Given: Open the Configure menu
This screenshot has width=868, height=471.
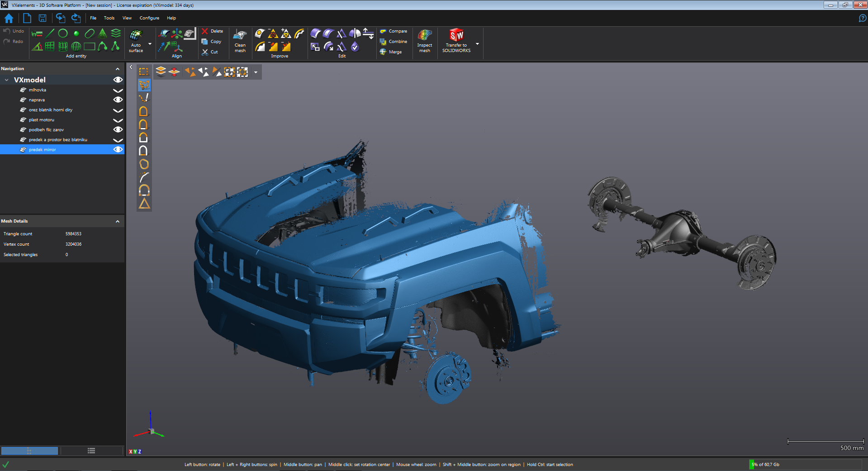Looking at the screenshot, I should click(x=149, y=18).
